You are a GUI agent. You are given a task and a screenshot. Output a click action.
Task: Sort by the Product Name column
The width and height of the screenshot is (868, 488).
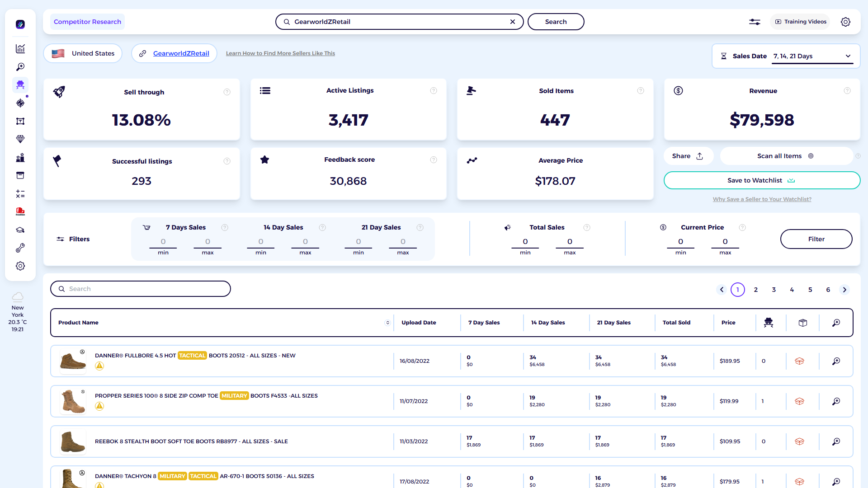pos(387,323)
